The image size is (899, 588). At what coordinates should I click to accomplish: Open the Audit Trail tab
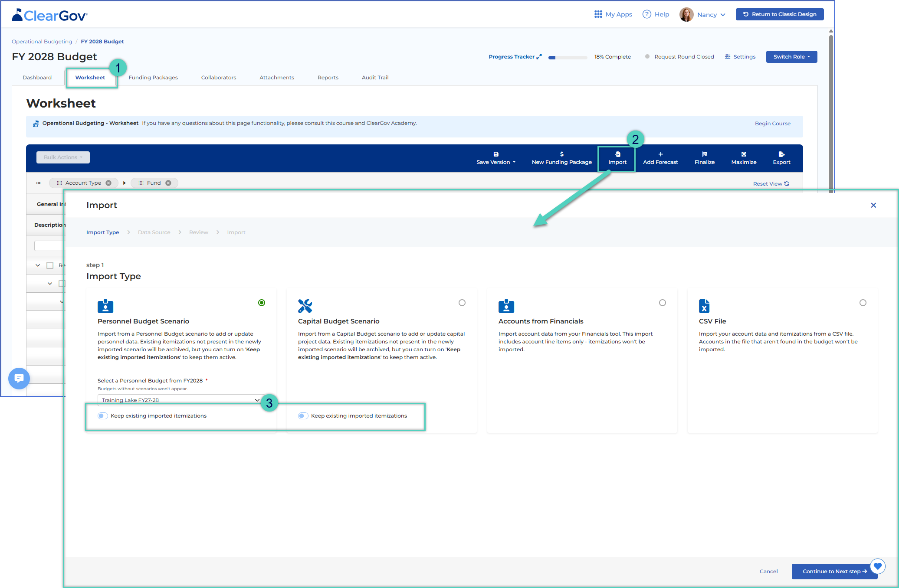(375, 78)
